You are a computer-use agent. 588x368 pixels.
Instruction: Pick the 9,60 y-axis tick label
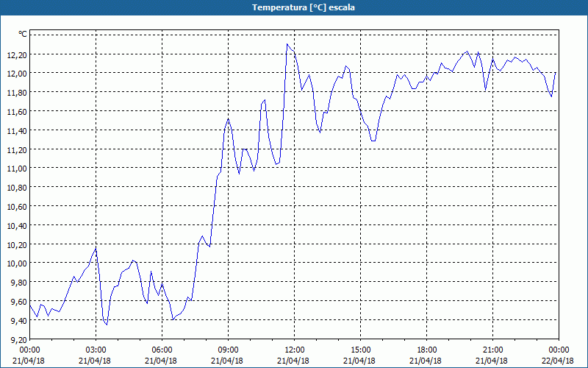(x=19, y=302)
